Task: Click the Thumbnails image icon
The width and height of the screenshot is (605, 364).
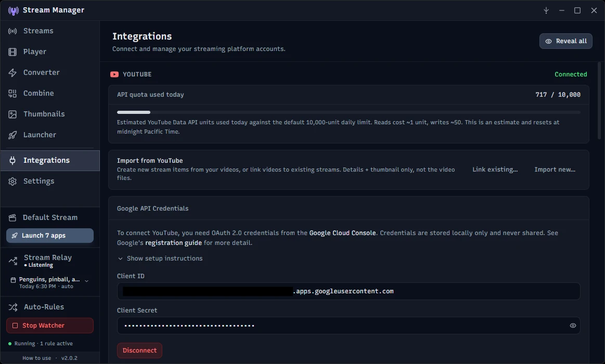Action: click(12, 114)
